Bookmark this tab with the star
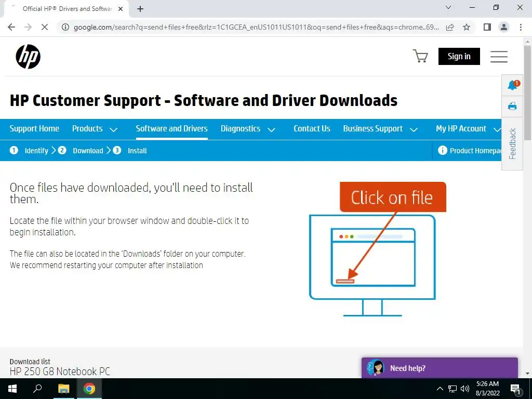This screenshot has height=399, width=532. pos(467,27)
